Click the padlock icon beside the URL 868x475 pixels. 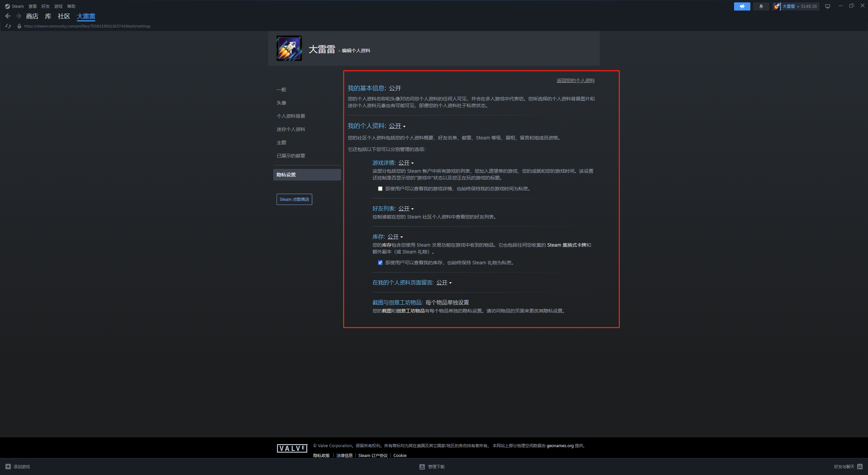click(19, 26)
